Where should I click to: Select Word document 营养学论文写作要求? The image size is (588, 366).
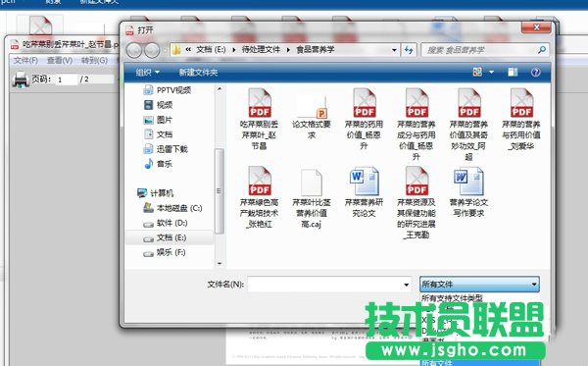[468, 192]
